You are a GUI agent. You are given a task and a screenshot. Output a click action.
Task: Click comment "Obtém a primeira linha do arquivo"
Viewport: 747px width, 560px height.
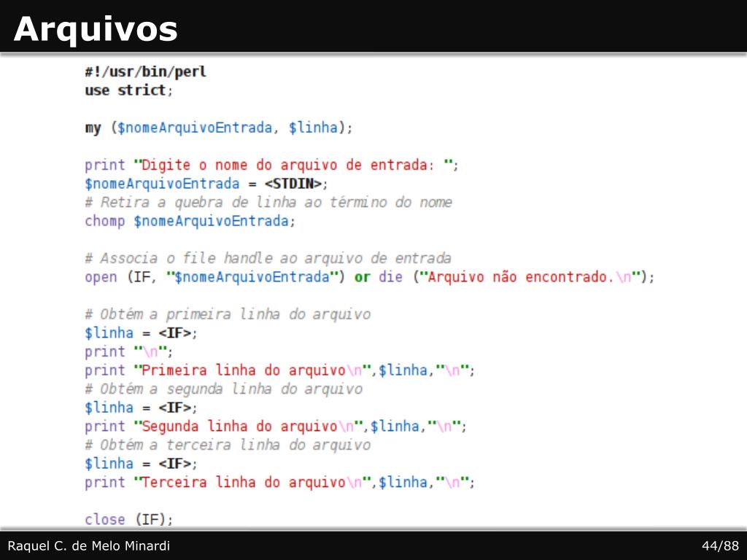(x=228, y=315)
